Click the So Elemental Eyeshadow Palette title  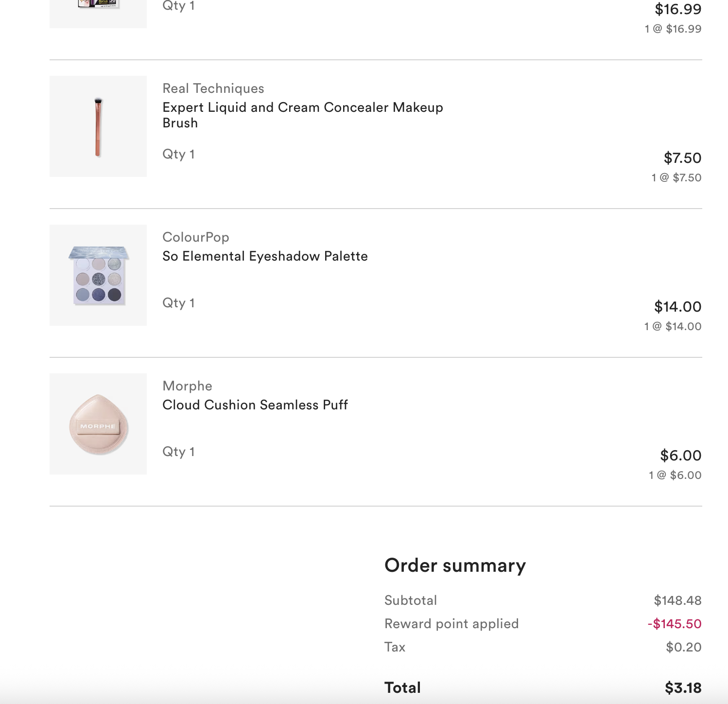click(265, 256)
